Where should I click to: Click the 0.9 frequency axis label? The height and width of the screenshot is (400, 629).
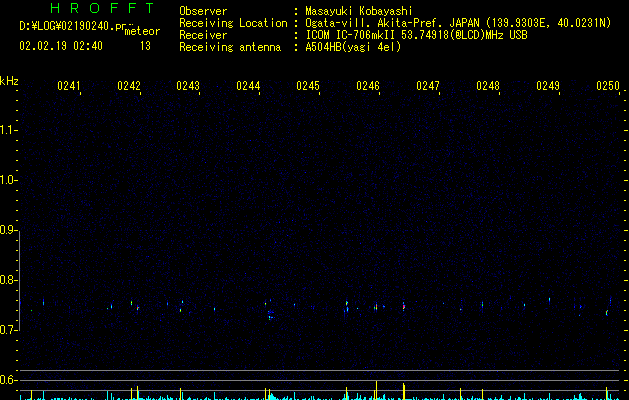pos(8,230)
